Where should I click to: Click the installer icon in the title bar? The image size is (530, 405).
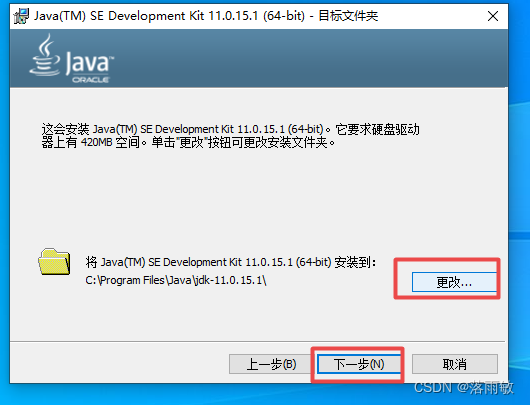coord(21,16)
